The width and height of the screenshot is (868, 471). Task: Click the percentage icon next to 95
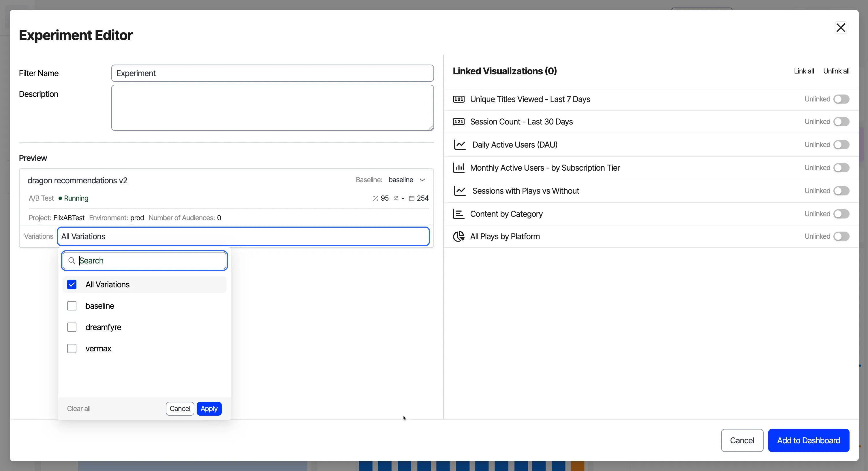(x=375, y=198)
